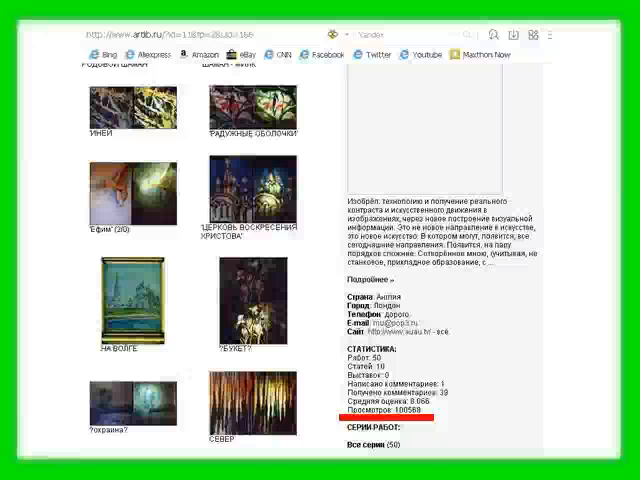
Task: Click the 'Страна: Англия' text
Action: click(374, 297)
